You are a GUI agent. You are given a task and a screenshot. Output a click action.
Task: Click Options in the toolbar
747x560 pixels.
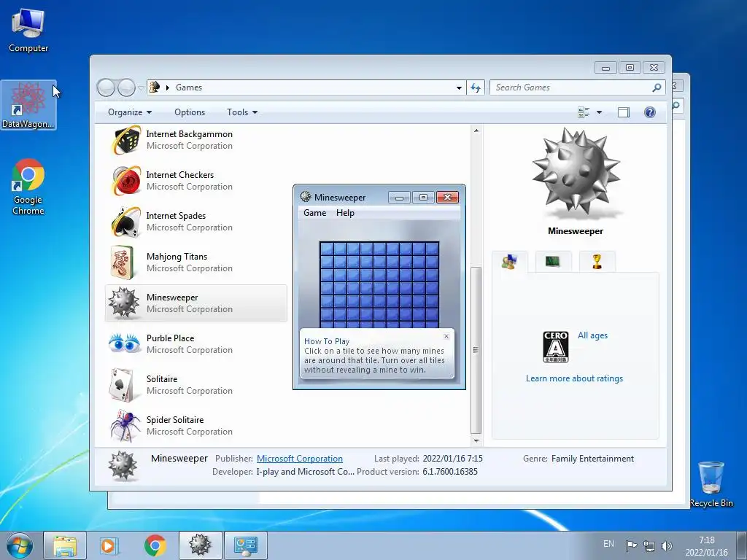click(190, 112)
